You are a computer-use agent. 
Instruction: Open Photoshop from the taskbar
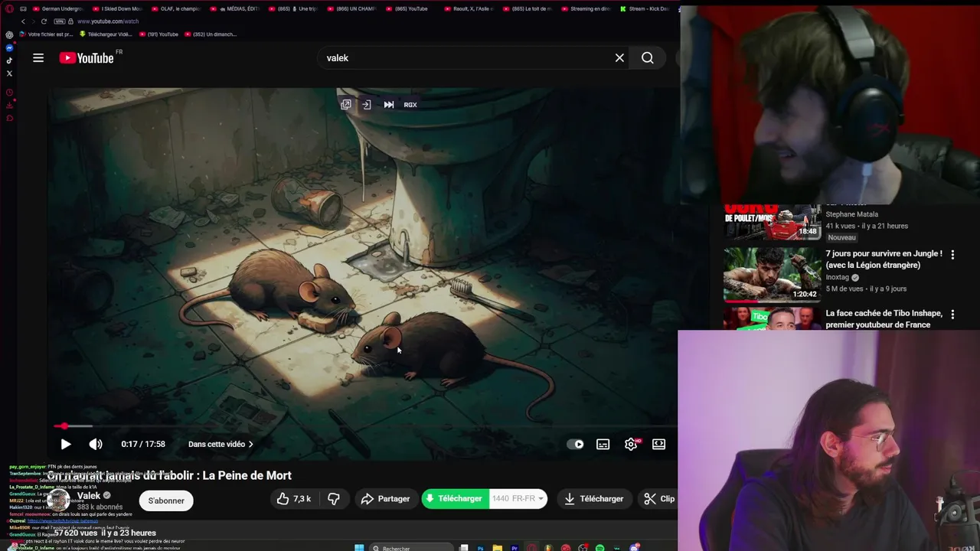click(x=481, y=548)
